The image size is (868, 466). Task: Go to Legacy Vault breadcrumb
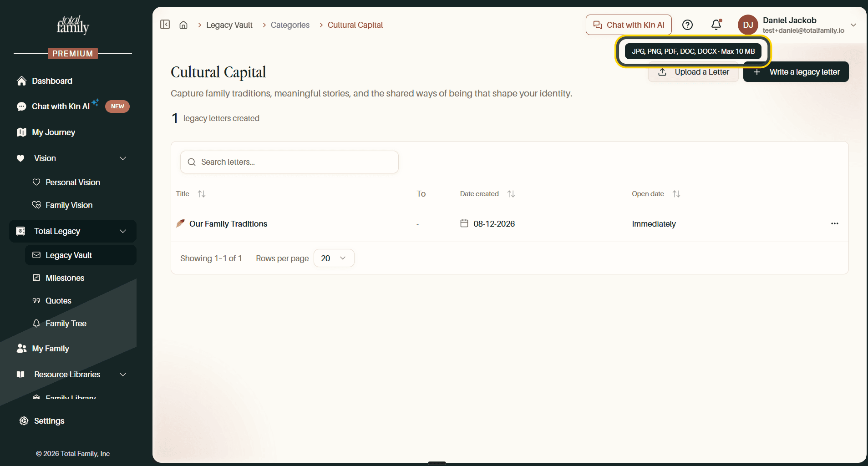229,25
